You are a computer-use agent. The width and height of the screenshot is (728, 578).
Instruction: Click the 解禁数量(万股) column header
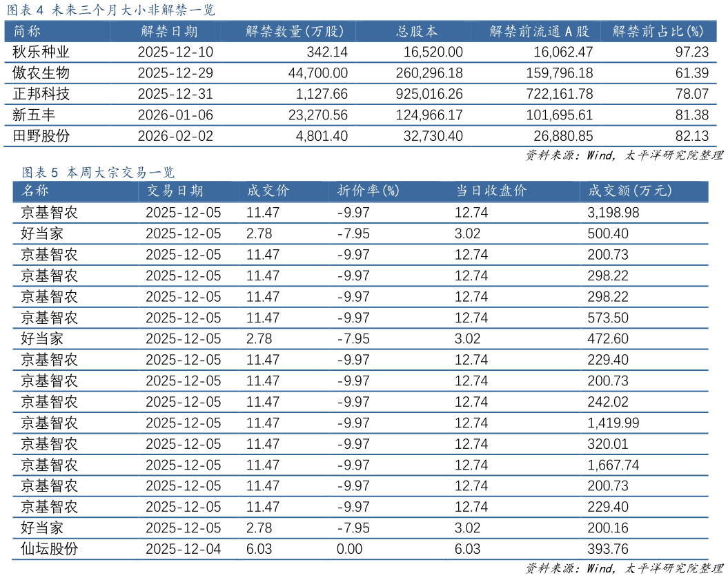pyautogui.click(x=295, y=31)
